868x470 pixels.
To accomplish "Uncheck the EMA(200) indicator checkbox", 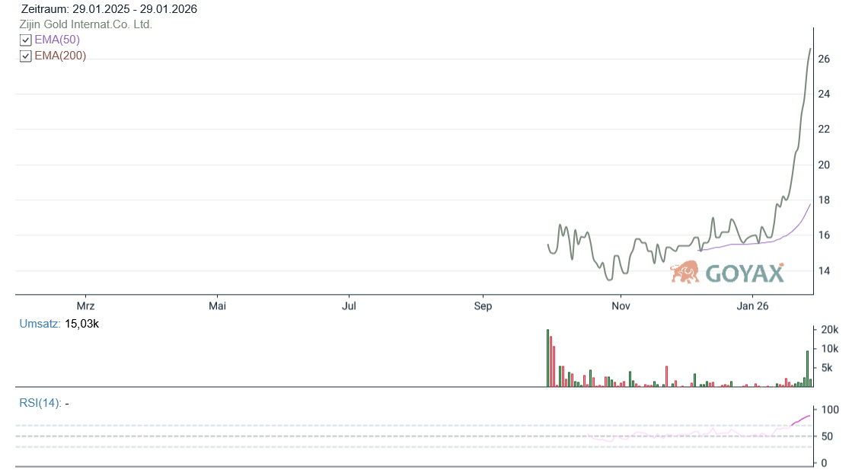I will tap(25, 56).
